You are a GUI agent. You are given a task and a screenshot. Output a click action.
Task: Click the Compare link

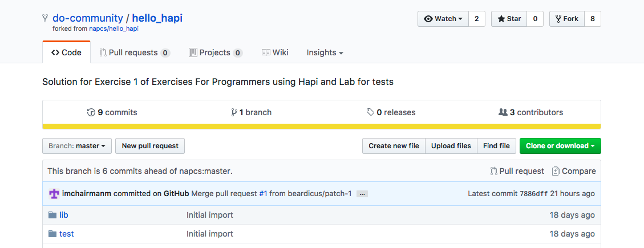coord(574,171)
